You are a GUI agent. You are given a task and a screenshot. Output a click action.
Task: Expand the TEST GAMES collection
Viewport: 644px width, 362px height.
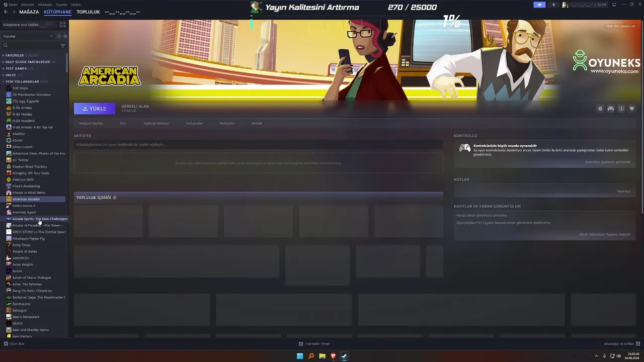click(x=3, y=68)
